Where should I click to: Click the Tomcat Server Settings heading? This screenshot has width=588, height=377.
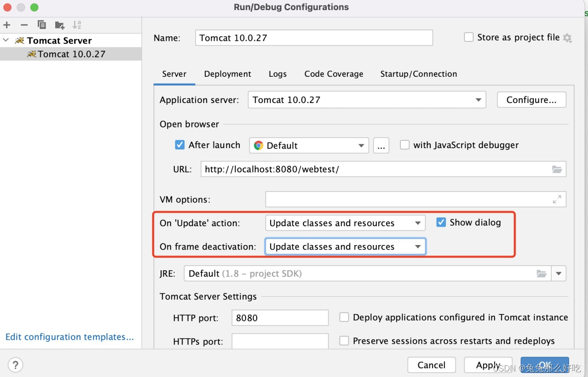[x=208, y=297]
